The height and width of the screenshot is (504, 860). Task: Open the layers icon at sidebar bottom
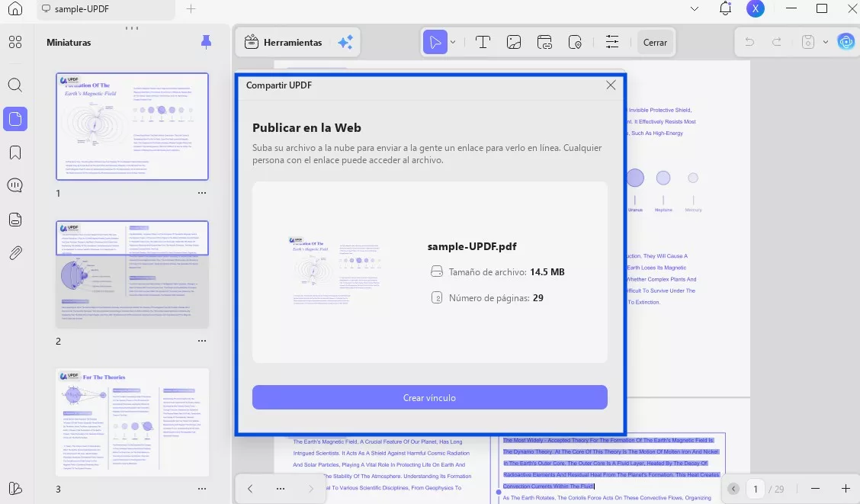point(15,488)
